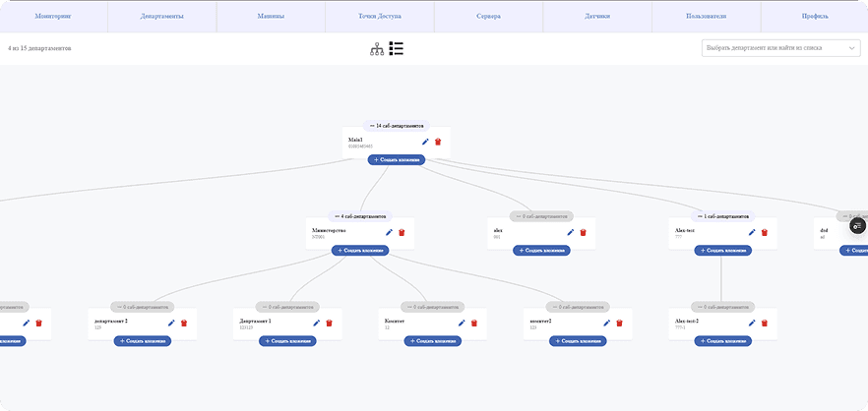Screen dimensions: 868x411
Task: Collapse the 1 sub-department badge on Alex-test
Action: pyautogui.click(x=723, y=216)
